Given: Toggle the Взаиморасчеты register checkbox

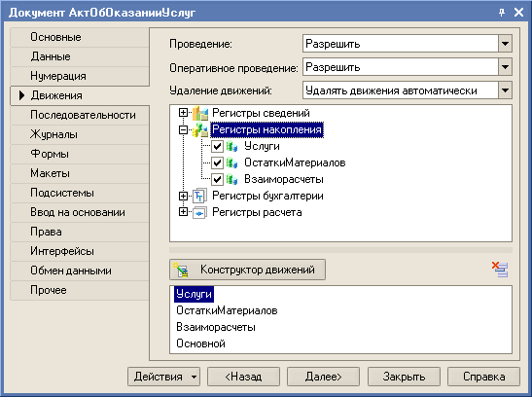Looking at the screenshot, I should click(x=217, y=179).
